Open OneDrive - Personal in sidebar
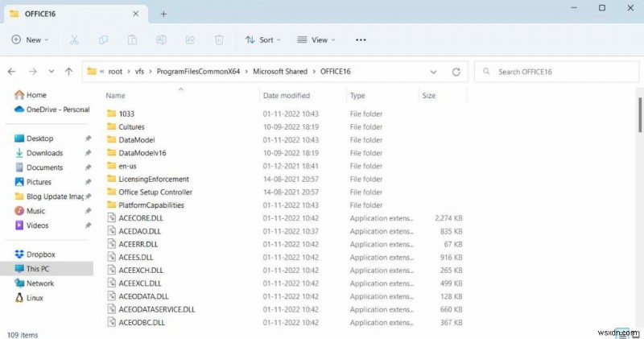This screenshot has height=339, width=644. click(52, 110)
